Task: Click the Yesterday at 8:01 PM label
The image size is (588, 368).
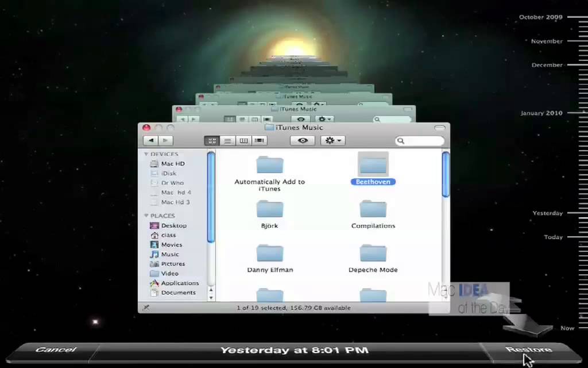Action: [x=295, y=350]
